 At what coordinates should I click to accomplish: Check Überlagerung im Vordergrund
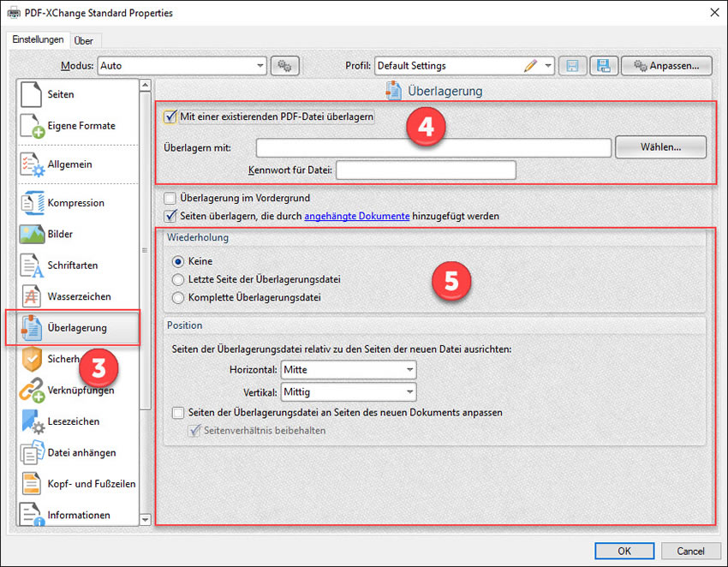(x=170, y=199)
